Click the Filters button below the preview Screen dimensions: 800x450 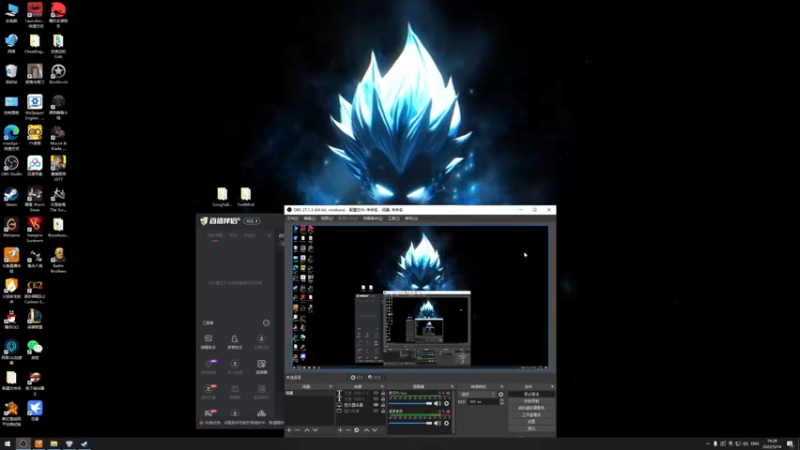(374, 378)
